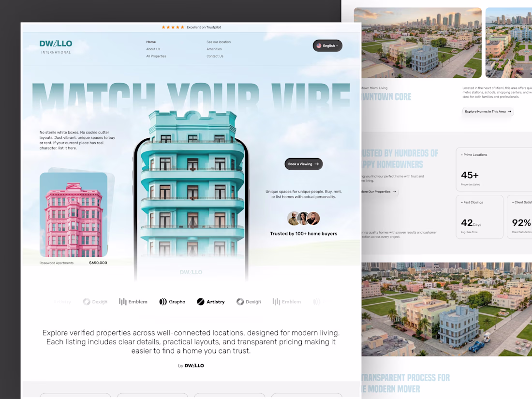Click arrow on Explore Homes in This Area
This screenshot has width=532, height=399.
[509, 111]
